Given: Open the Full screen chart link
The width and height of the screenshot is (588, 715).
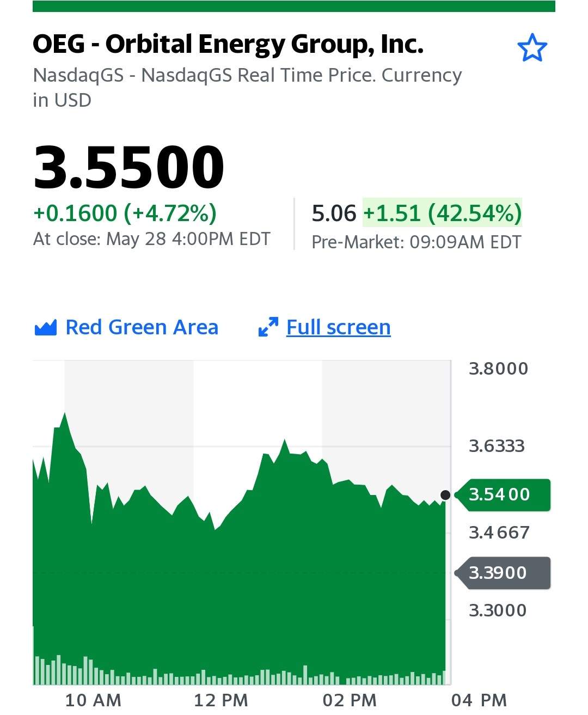Looking at the screenshot, I should [338, 327].
